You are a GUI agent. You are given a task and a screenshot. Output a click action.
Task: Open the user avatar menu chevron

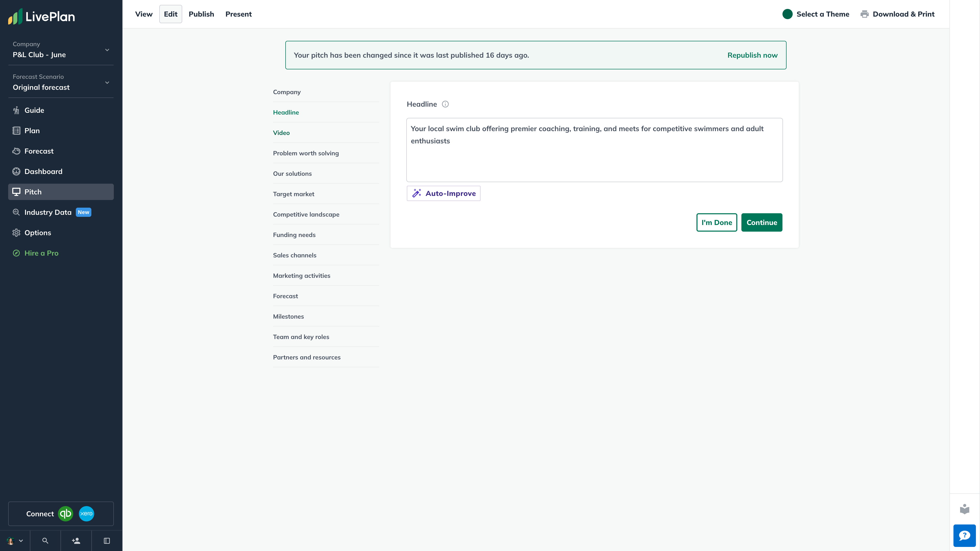[x=21, y=541]
